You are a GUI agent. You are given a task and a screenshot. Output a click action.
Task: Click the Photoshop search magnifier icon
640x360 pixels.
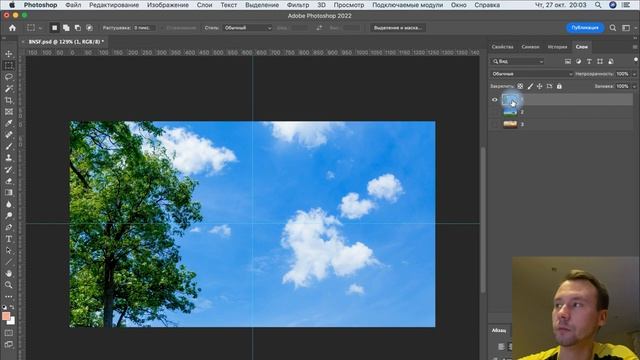point(613,28)
